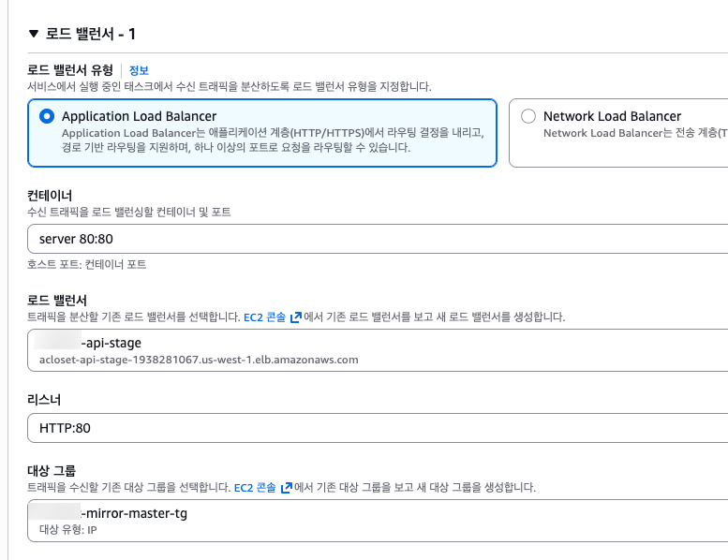Click the load balancer DNS name text
This screenshot has height=560, width=728.
(199, 360)
